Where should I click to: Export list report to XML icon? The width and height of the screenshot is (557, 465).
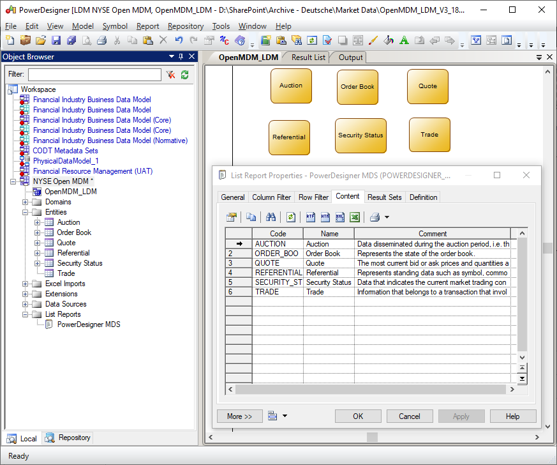tap(340, 217)
